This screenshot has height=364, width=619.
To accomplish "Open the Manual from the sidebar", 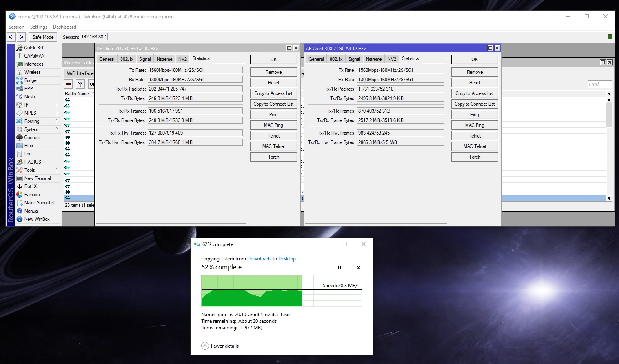I will point(31,211).
